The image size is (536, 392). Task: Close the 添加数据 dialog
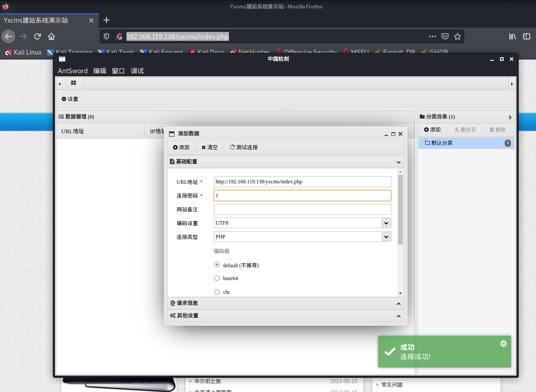400,134
